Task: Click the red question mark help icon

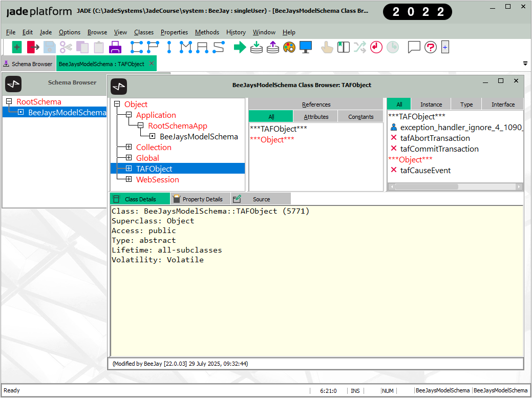Action: 431,48
